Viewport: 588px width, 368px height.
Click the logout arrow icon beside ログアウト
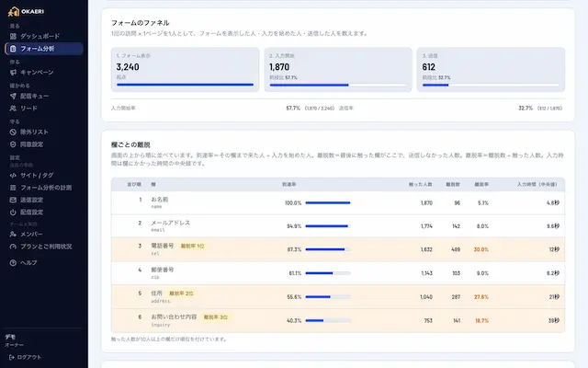[12, 357]
